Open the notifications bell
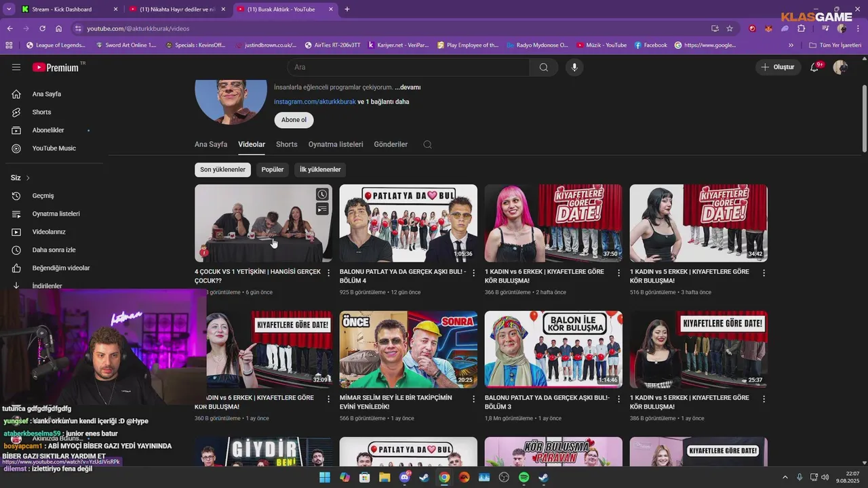The image size is (868, 488). [x=815, y=67]
